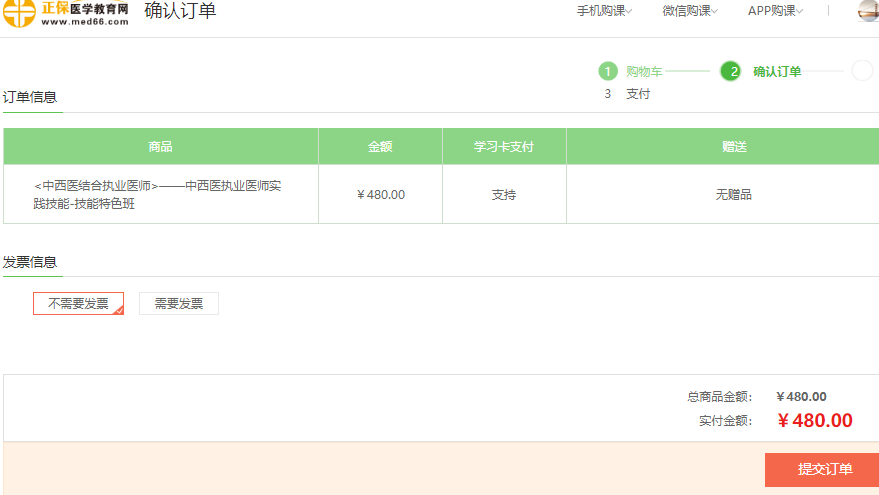879x495 pixels.
Task: Expand the 手机购课 dropdown
Action: tap(604, 11)
